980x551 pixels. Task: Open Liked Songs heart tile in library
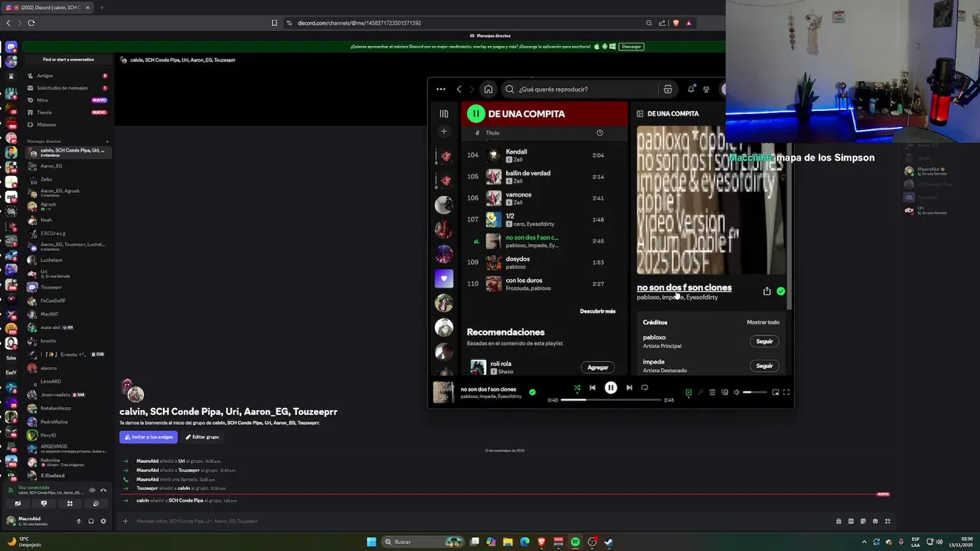pyautogui.click(x=443, y=278)
